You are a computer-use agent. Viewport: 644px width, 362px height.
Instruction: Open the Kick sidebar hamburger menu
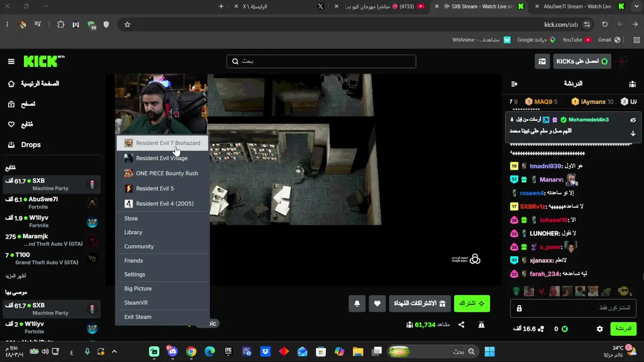coord(11,61)
